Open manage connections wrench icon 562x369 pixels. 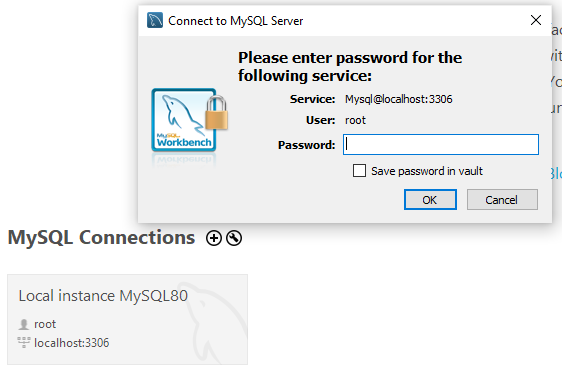[x=234, y=238]
